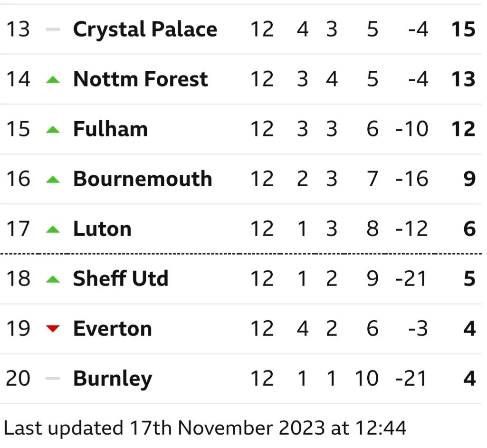
Task: Open the Burnley team link
Action: (x=113, y=379)
